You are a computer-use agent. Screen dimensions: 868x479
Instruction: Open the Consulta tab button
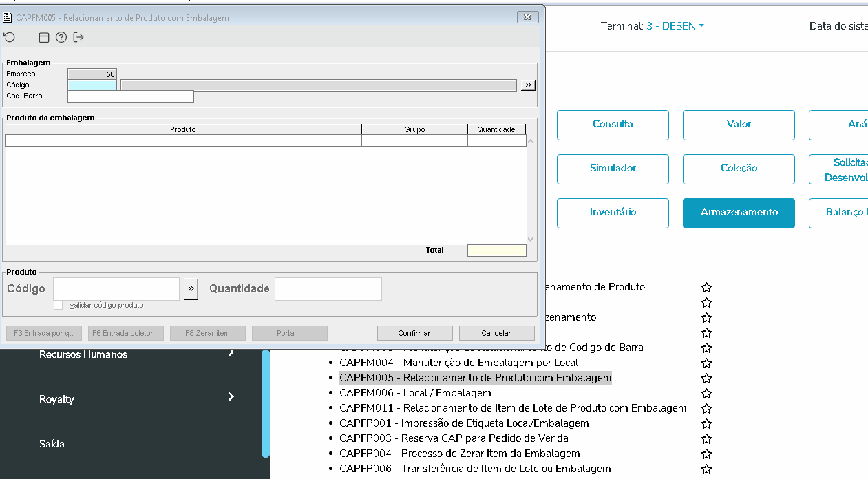click(x=613, y=125)
